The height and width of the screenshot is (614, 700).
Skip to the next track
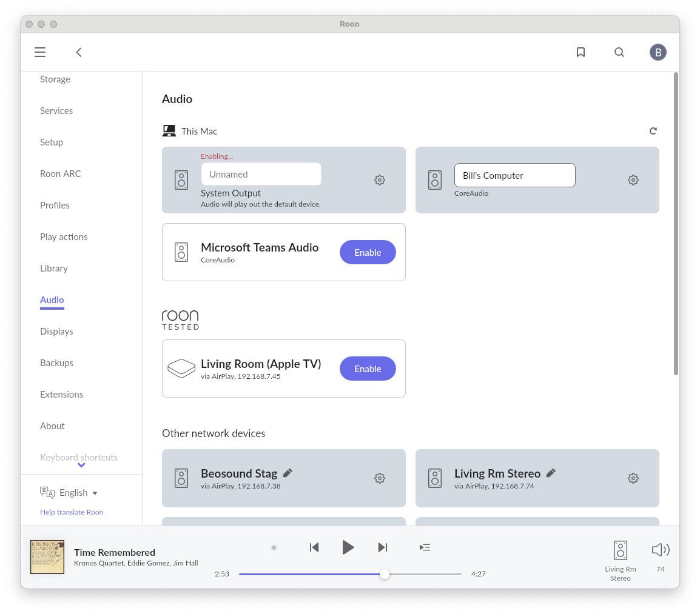coord(383,547)
